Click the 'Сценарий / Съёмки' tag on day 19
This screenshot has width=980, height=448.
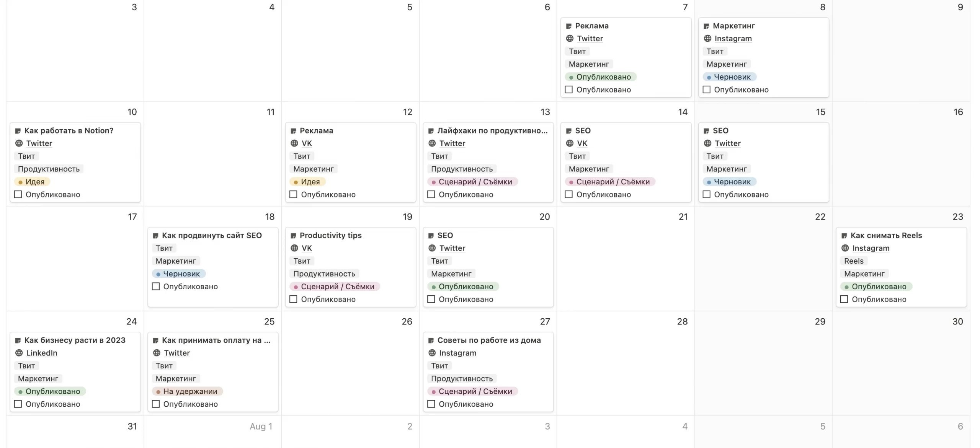[334, 286]
